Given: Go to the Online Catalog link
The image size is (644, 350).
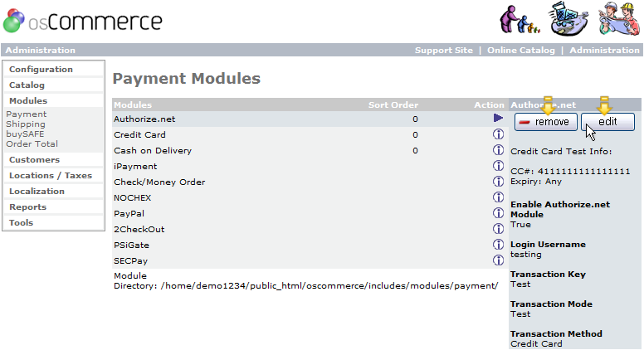Looking at the screenshot, I should [520, 51].
